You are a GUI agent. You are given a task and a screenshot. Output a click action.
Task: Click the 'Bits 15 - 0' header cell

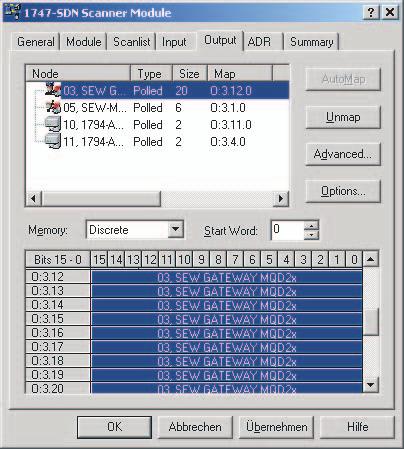(x=58, y=259)
